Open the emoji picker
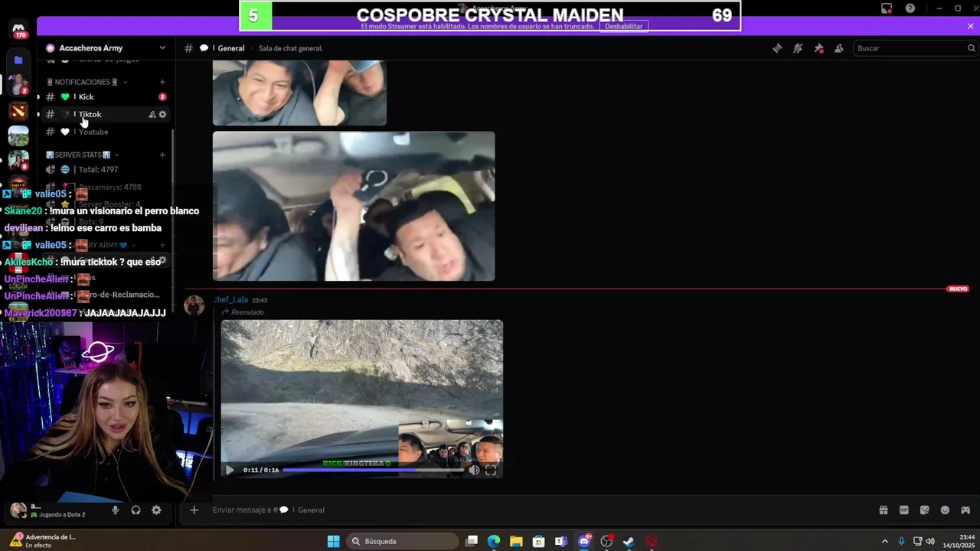 pos(945,510)
